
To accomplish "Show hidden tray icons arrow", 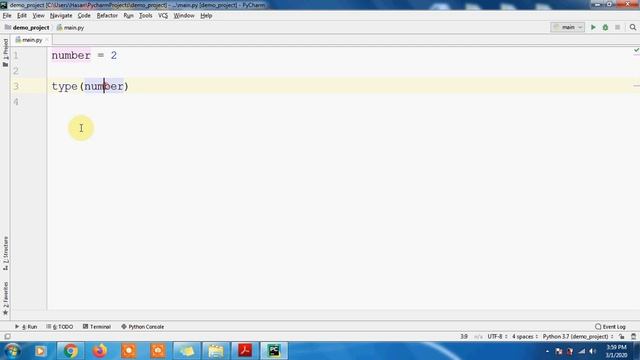I will click(547, 351).
